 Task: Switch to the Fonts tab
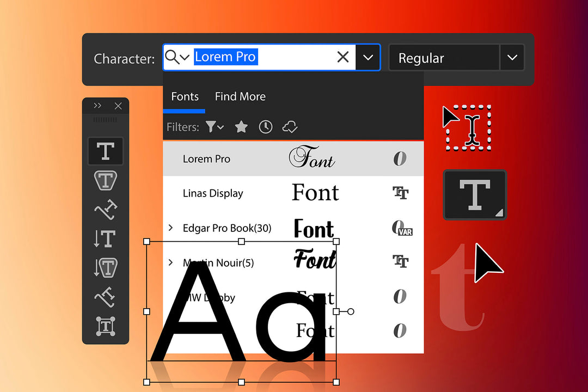coord(185,97)
